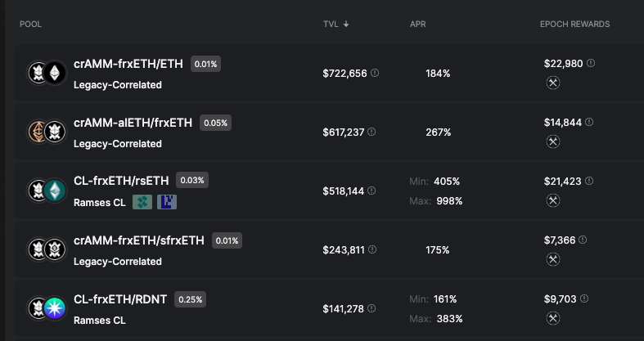Click the 0.05% fee badge
Screen dimensions: 644x341
[216, 123]
